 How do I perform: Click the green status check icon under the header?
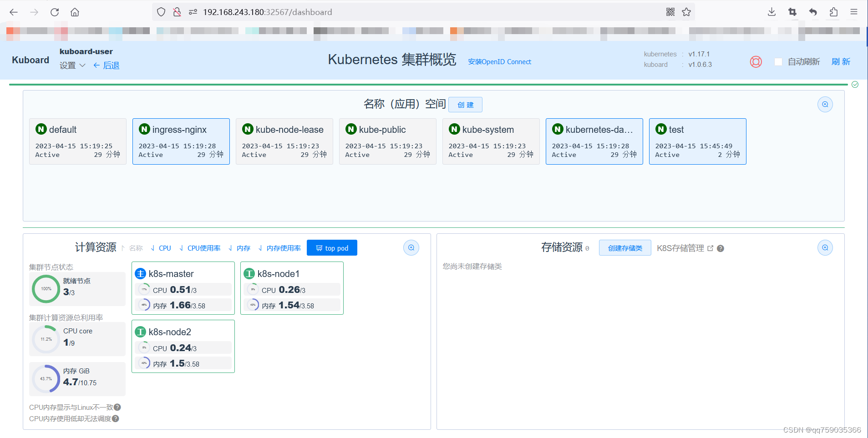tap(855, 85)
